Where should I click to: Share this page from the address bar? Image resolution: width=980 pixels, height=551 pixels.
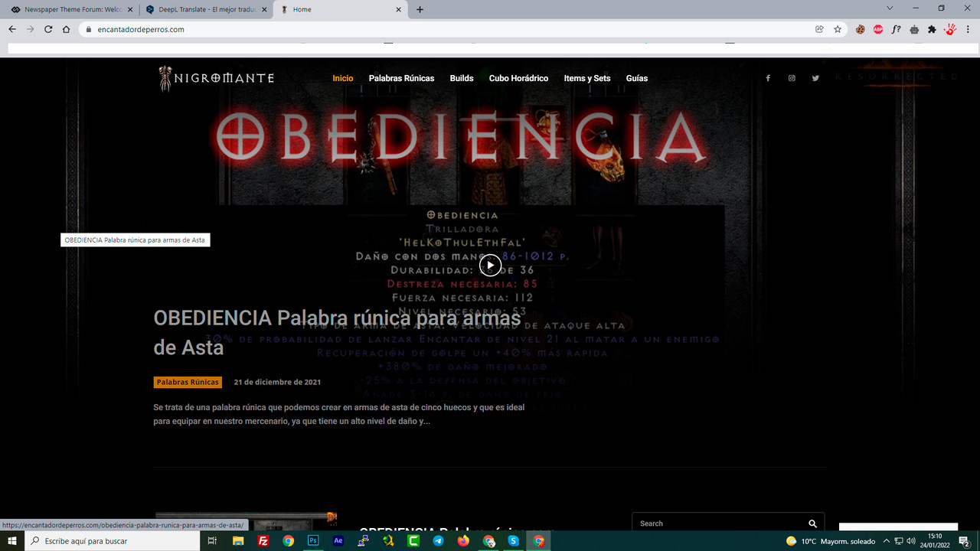coord(819,29)
